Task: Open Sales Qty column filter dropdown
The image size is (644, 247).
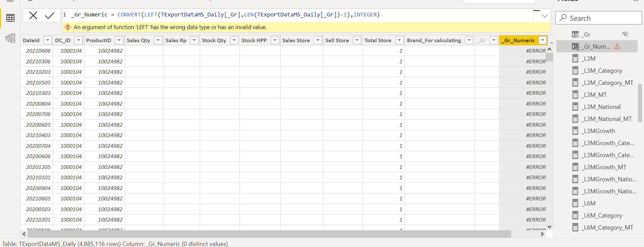Action: point(158,40)
